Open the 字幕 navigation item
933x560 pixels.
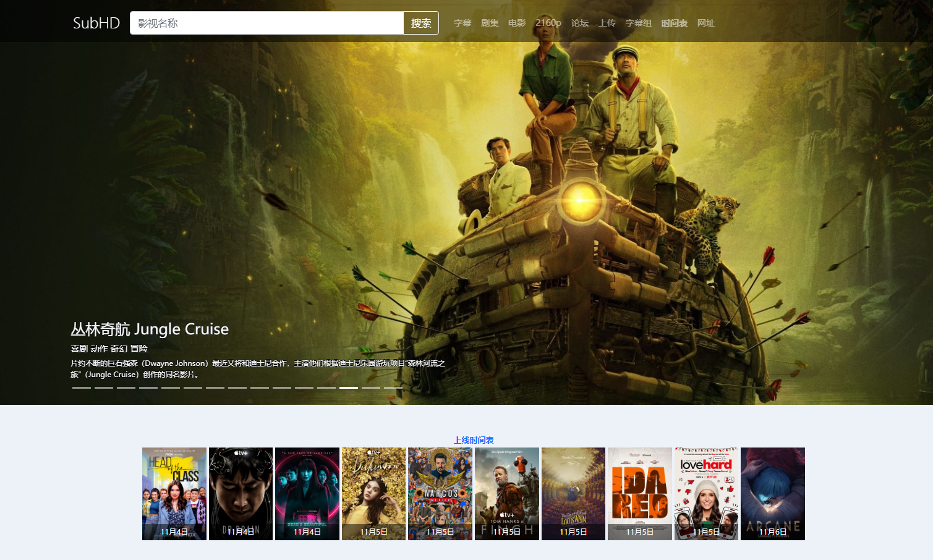462,23
